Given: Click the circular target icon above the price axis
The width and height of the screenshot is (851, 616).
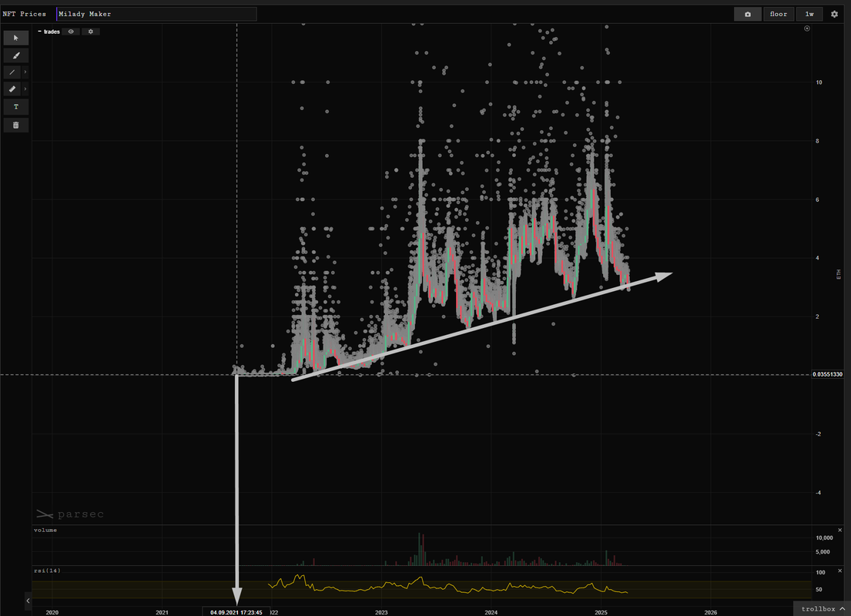Looking at the screenshot, I should pyautogui.click(x=807, y=28).
